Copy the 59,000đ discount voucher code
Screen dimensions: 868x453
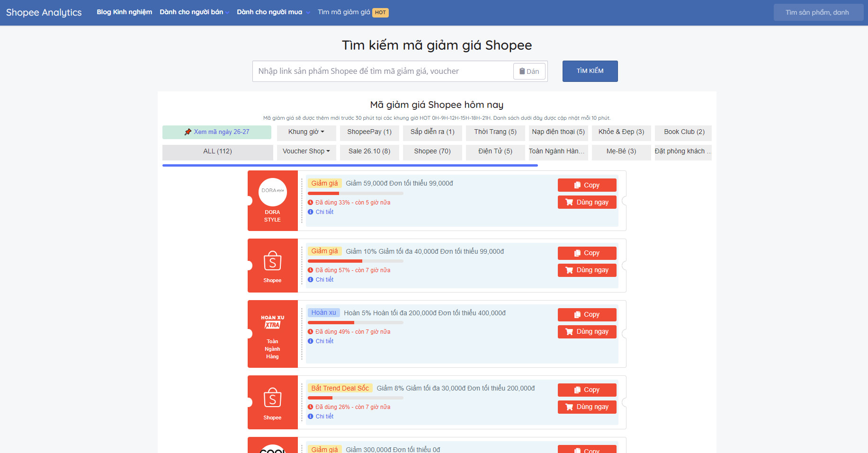coord(587,185)
